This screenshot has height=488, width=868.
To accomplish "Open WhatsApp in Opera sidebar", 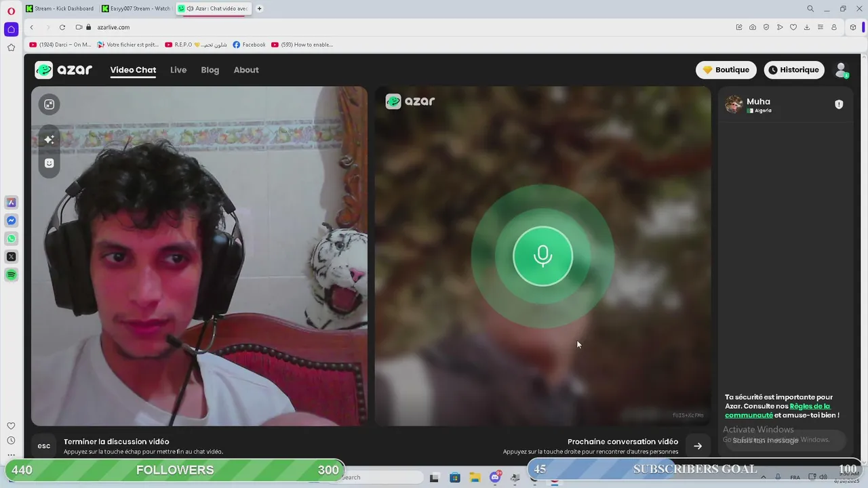I will pos(11,239).
